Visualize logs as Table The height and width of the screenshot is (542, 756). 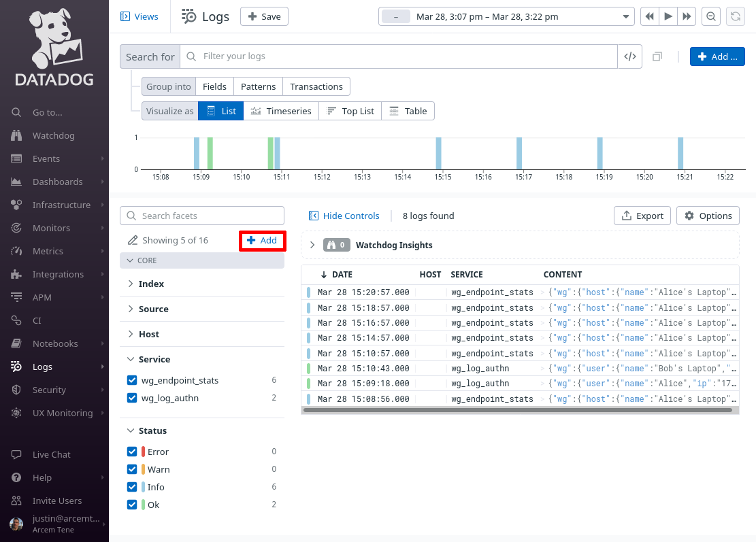(408, 112)
